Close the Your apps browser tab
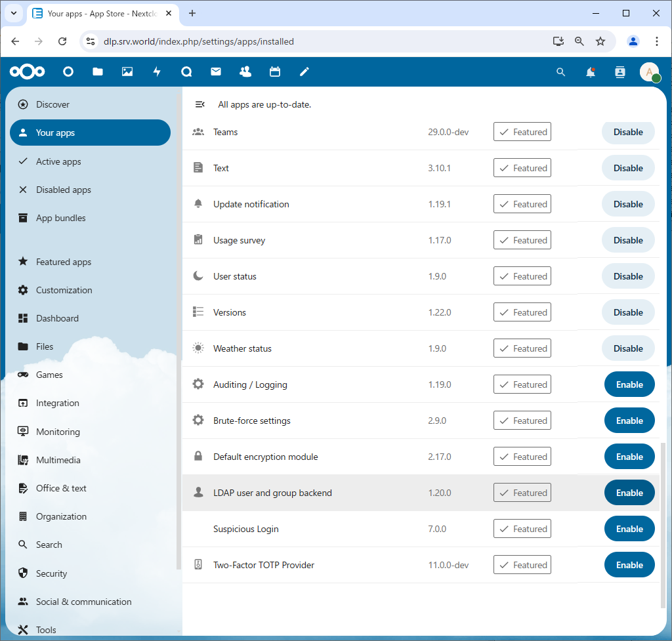Viewport: 672px width, 641px height. click(169, 13)
